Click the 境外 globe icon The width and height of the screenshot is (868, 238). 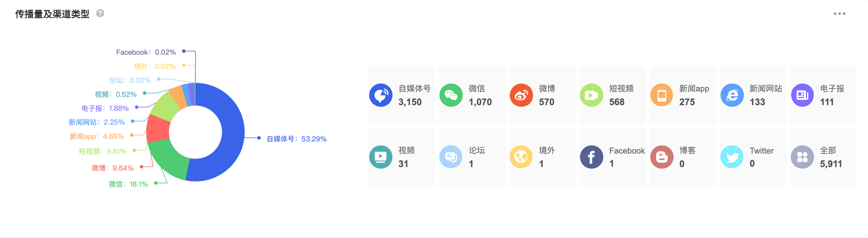point(521,157)
